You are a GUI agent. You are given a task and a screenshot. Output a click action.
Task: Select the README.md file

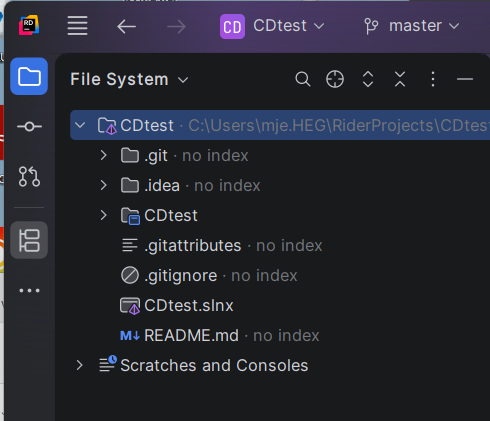[191, 335]
